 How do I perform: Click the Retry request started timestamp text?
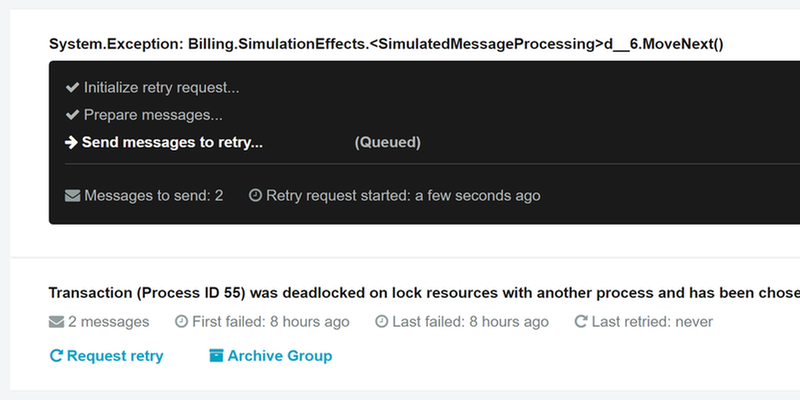(403, 196)
